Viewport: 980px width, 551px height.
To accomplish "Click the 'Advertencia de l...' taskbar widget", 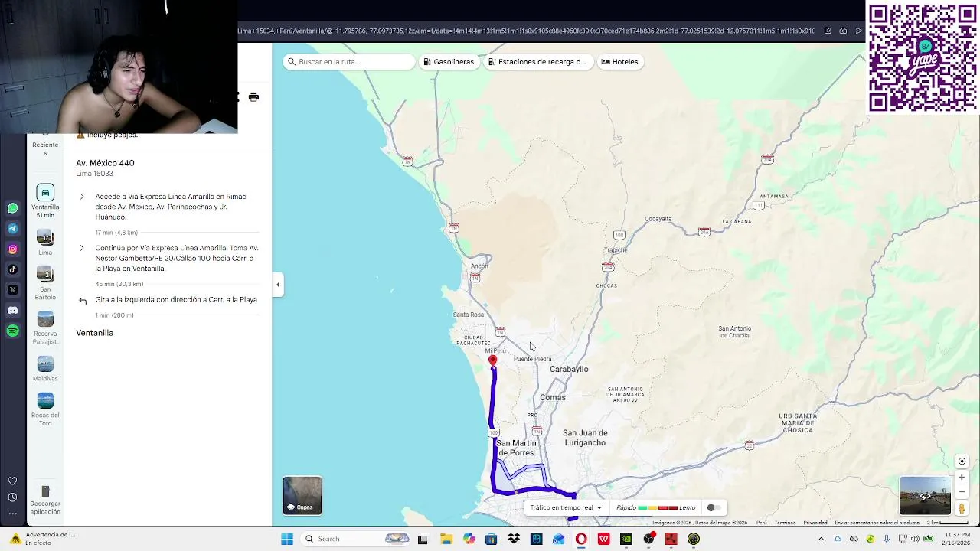I will [43, 539].
